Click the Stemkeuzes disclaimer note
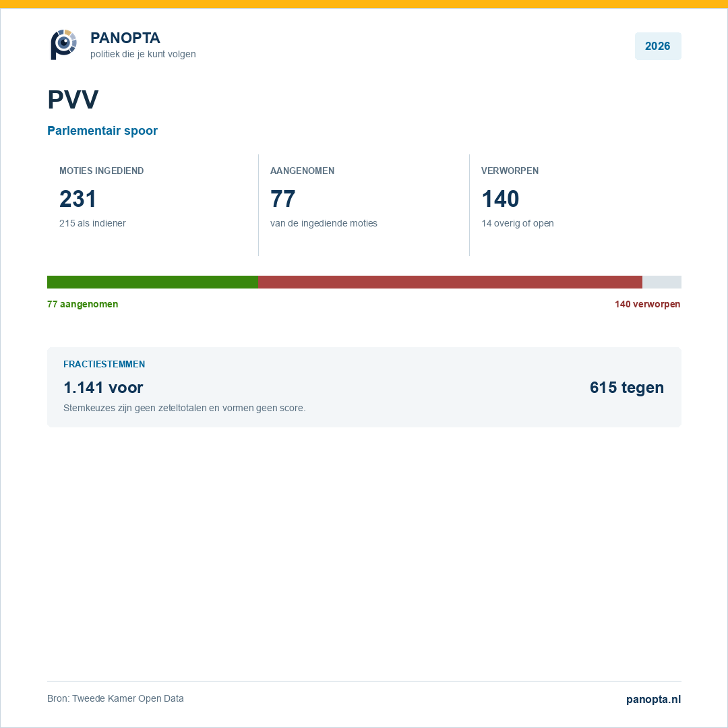This screenshot has width=728, height=728. coord(184,408)
